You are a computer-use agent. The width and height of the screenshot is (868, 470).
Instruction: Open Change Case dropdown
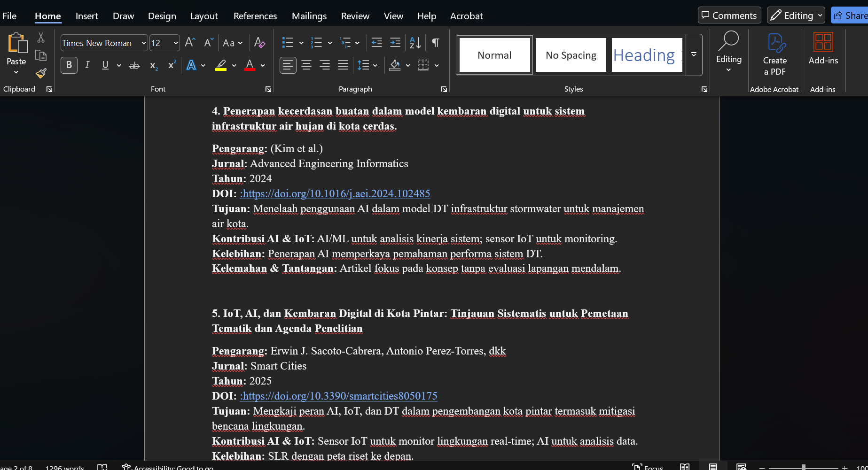click(233, 43)
